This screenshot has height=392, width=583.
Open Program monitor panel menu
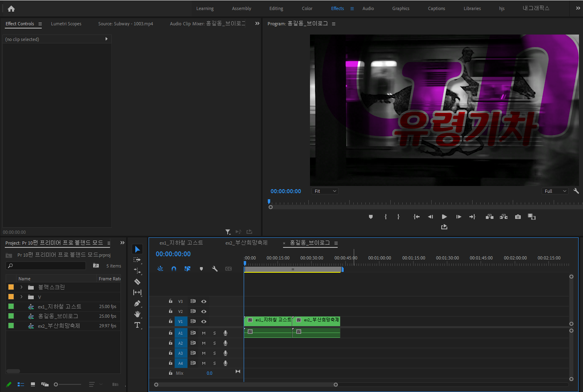point(334,24)
